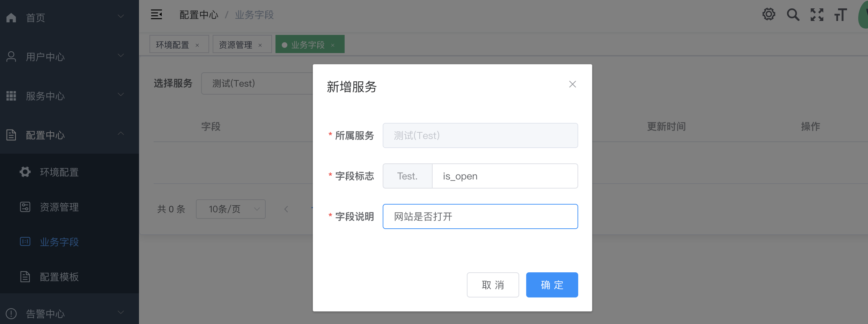Viewport: 868px width, 324px height.
Task: Close the 新增服务 dialog with X icon
Action: (572, 84)
